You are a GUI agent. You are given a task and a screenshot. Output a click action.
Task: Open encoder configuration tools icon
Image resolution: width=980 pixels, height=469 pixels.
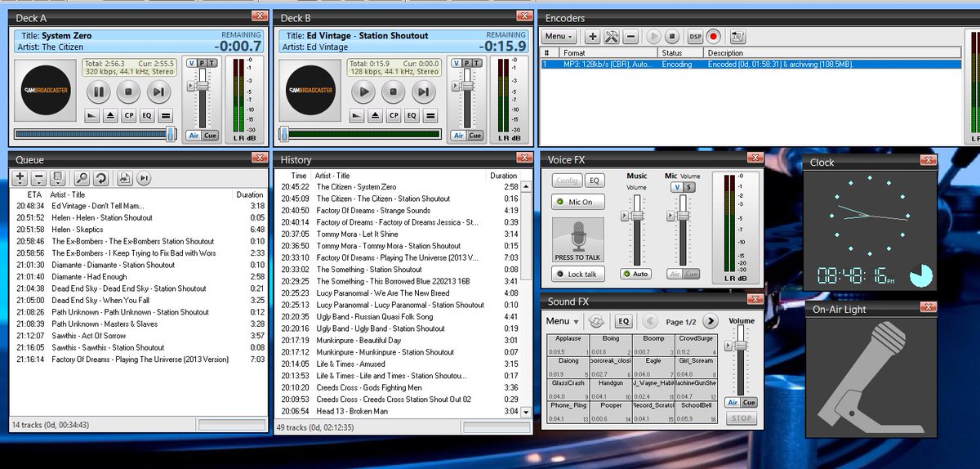pos(612,37)
